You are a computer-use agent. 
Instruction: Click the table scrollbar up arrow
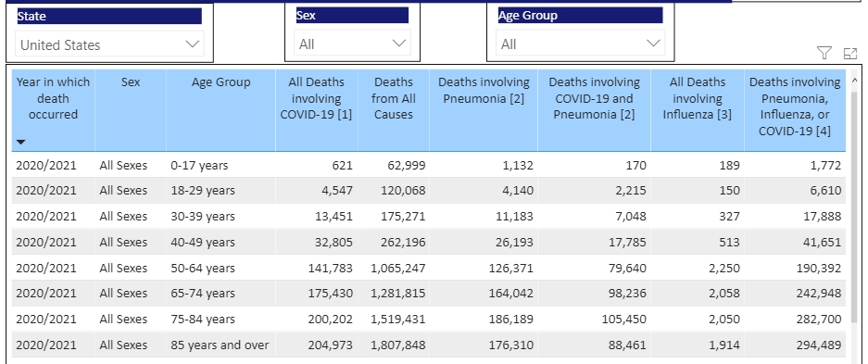coord(853,81)
